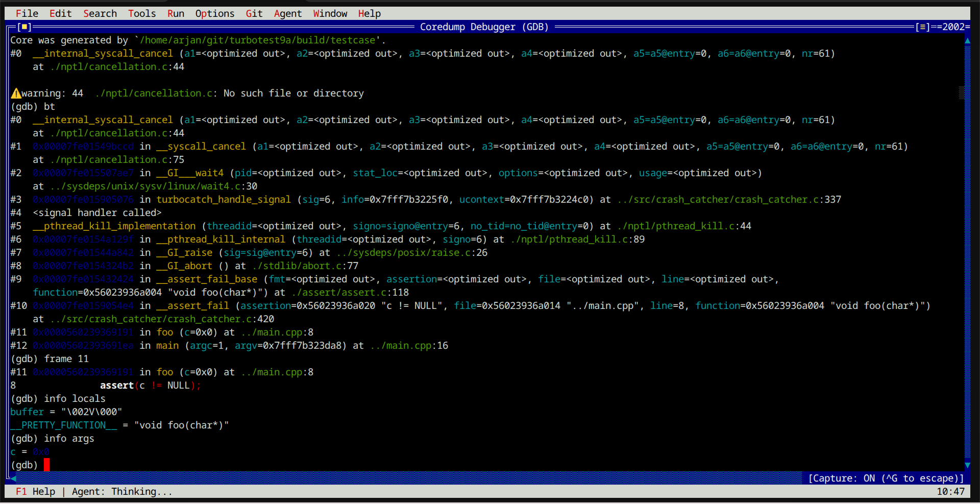Open the Help menu
980x504 pixels.
coord(370,13)
